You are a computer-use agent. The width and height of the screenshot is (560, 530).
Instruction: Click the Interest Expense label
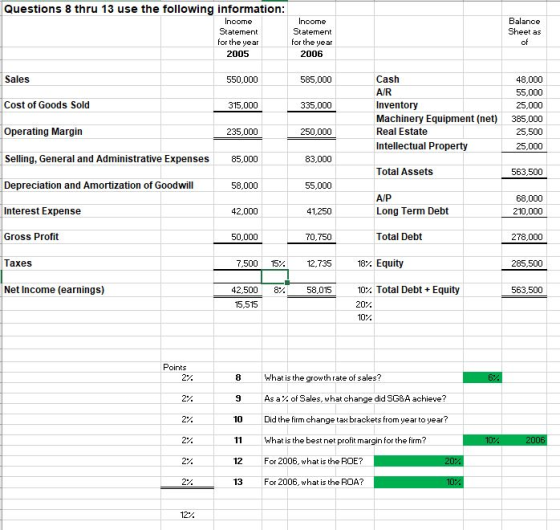(x=42, y=211)
